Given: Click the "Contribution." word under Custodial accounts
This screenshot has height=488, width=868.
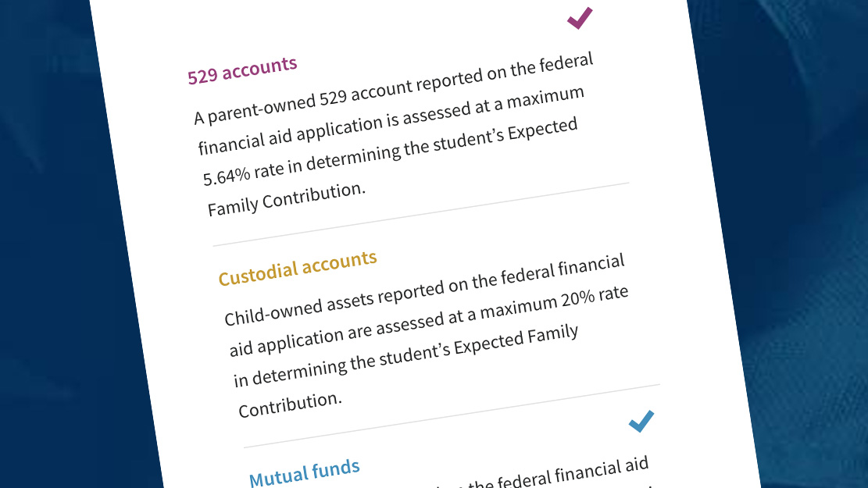Looking at the screenshot, I should tap(290, 404).
